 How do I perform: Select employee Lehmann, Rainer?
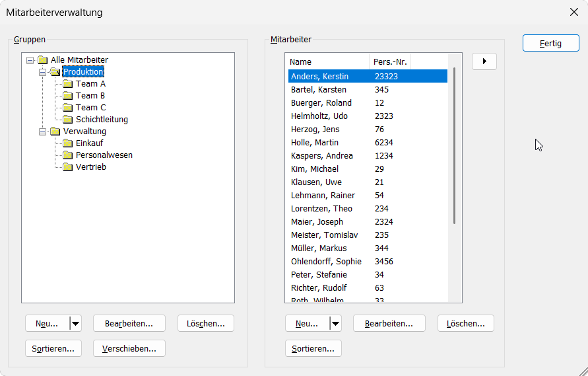click(368, 196)
